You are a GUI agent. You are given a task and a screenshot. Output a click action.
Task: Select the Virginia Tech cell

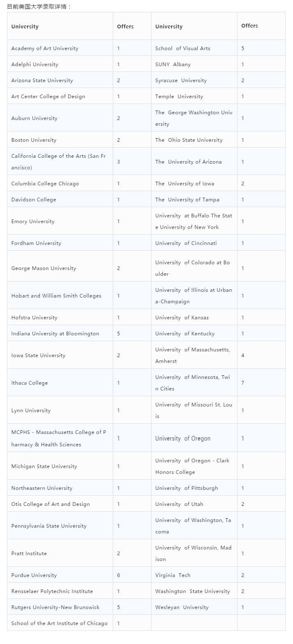point(194,575)
